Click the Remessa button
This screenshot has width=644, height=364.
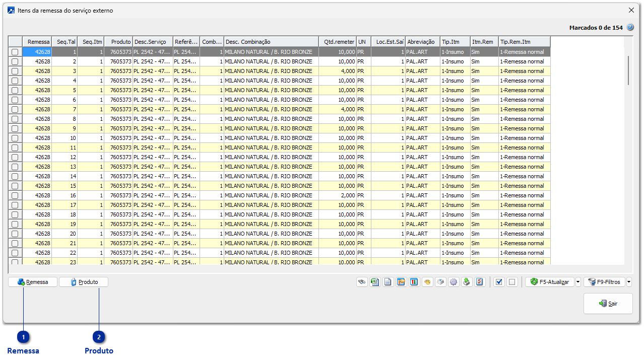pyautogui.click(x=33, y=282)
